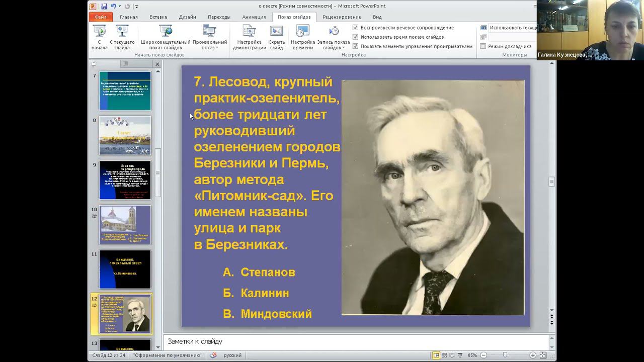Select slide 8 thumbnail
This screenshot has width=644, height=362.
click(125, 136)
